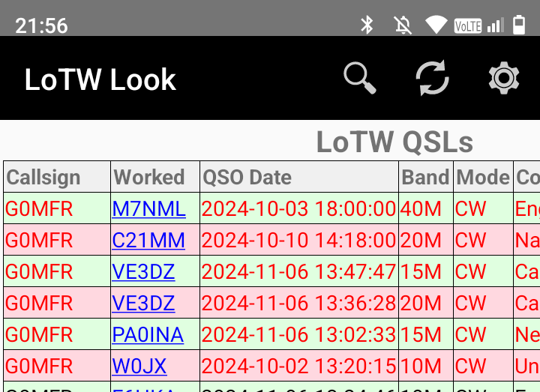Open the W0JX callsign link
Screen dimensions: 540x392
coord(139,366)
